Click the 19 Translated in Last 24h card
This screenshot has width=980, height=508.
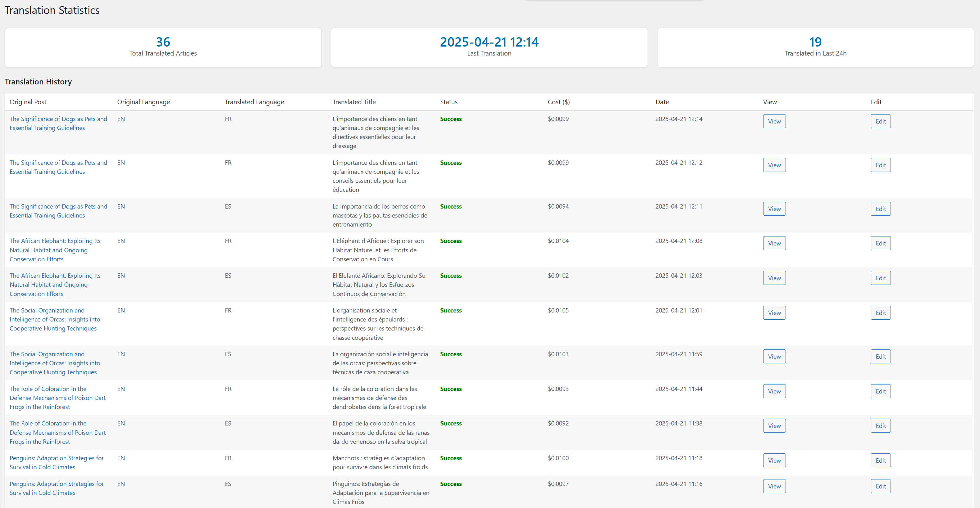(815, 47)
